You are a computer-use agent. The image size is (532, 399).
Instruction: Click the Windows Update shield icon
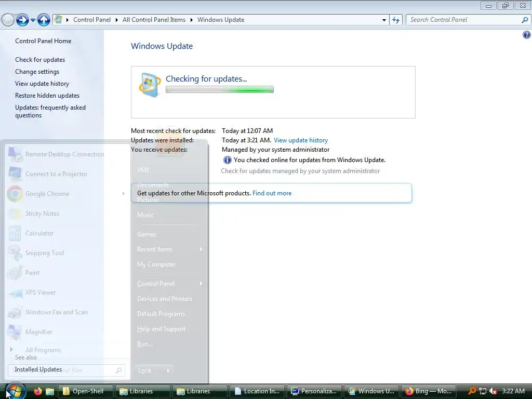(x=149, y=85)
